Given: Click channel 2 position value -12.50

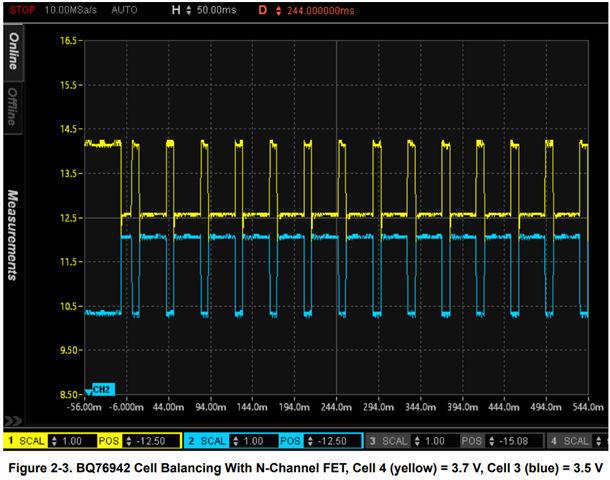Looking at the screenshot, I should pos(332,441).
